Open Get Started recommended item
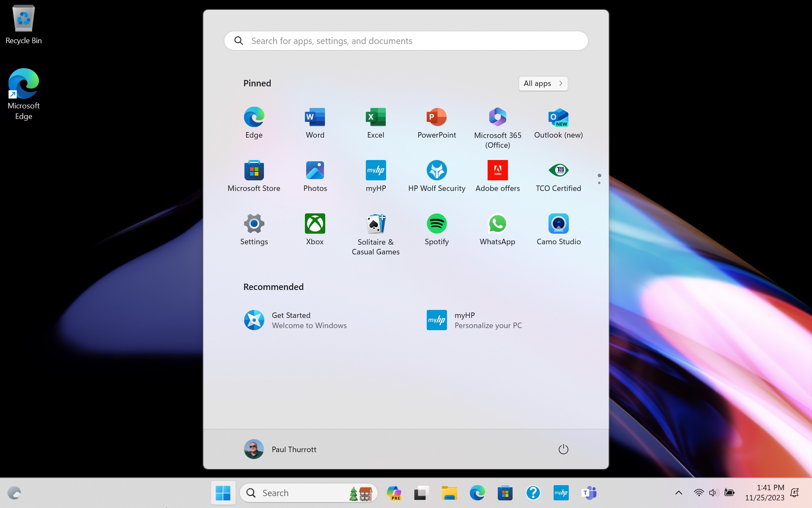This screenshot has width=812, height=508. (x=295, y=320)
